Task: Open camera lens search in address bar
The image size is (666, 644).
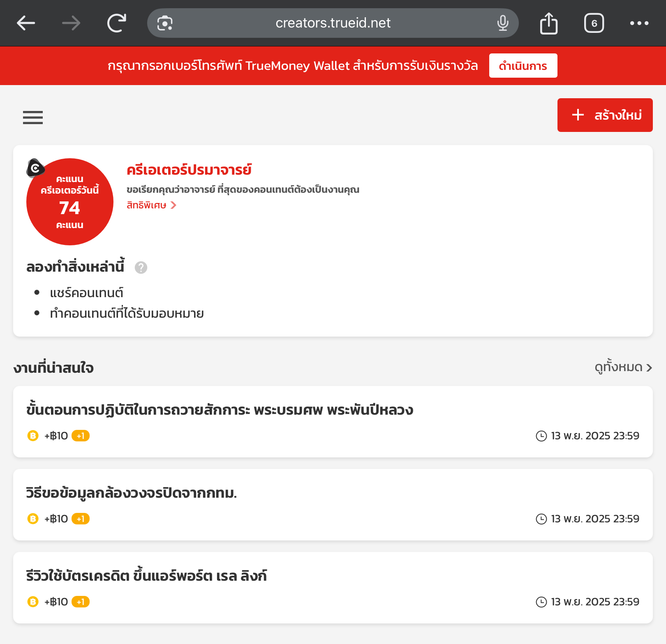Action: tap(165, 23)
